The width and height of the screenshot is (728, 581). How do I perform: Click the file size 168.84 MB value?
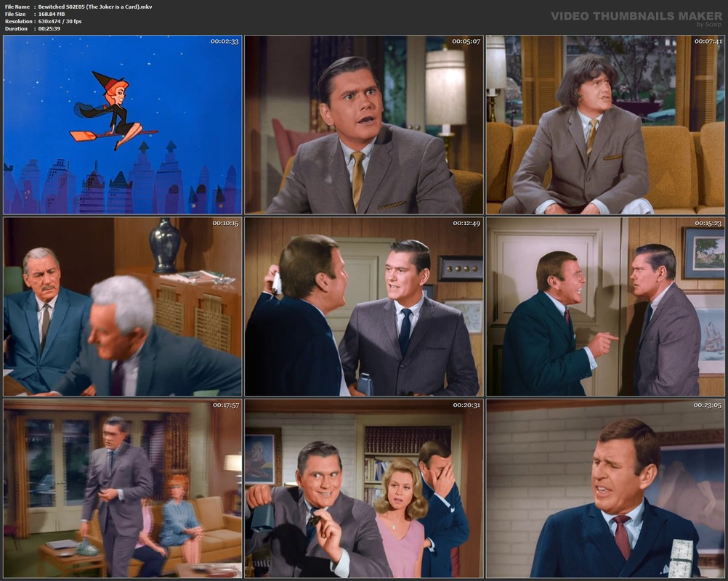(52, 14)
